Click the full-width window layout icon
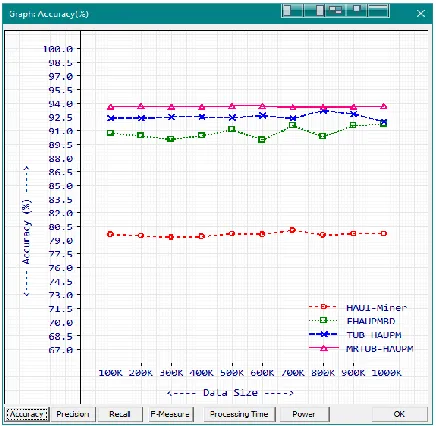The image size is (436, 426). tap(378, 10)
